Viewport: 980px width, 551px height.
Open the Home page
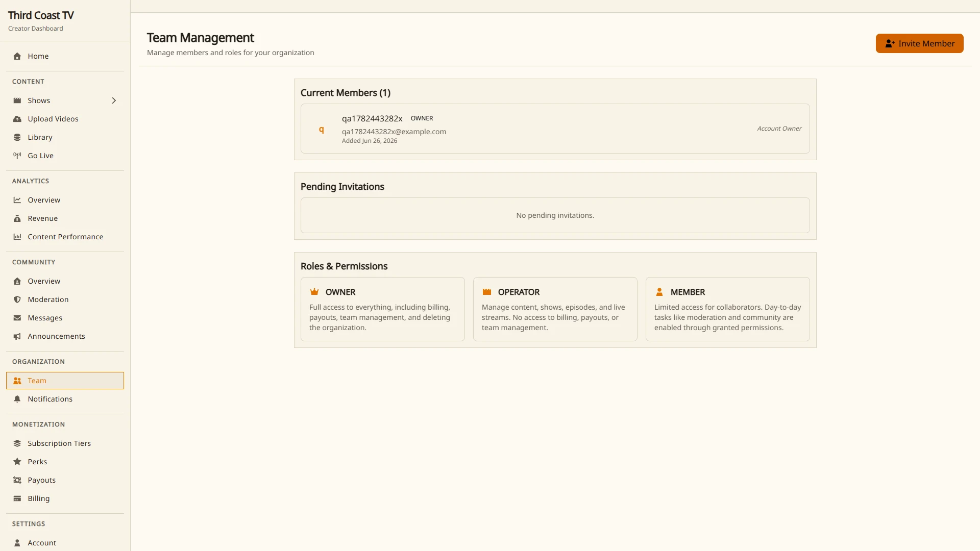point(65,56)
